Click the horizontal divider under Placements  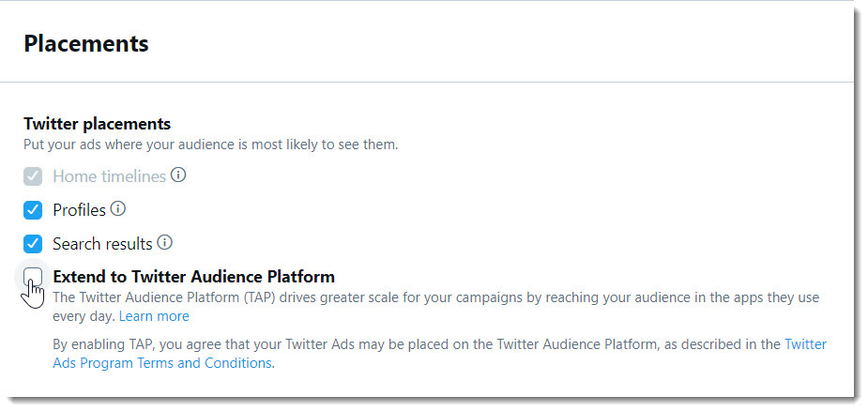426,83
